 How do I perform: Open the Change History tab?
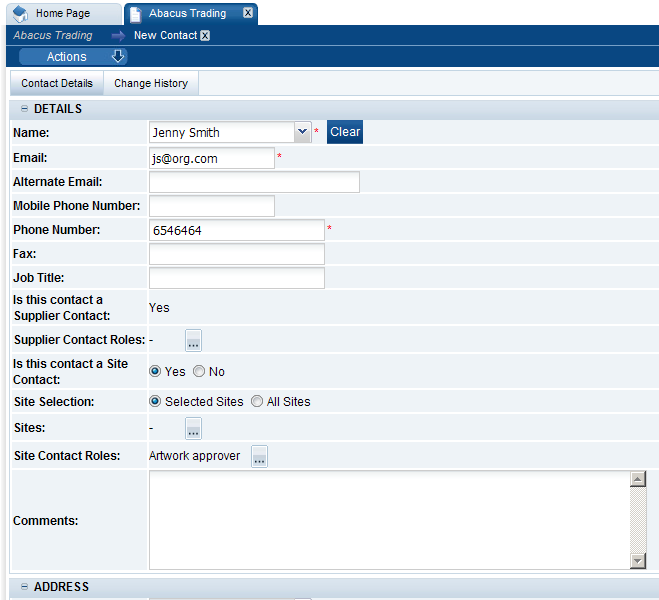click(x=151, y=83)
